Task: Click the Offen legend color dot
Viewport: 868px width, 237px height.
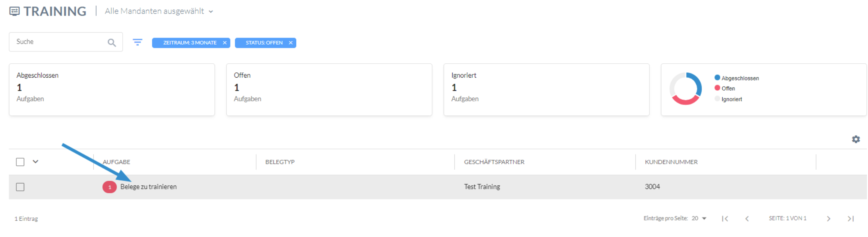Action: 717,88
